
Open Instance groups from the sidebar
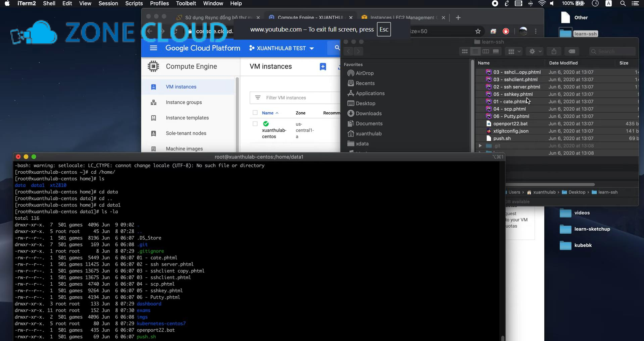184,102
